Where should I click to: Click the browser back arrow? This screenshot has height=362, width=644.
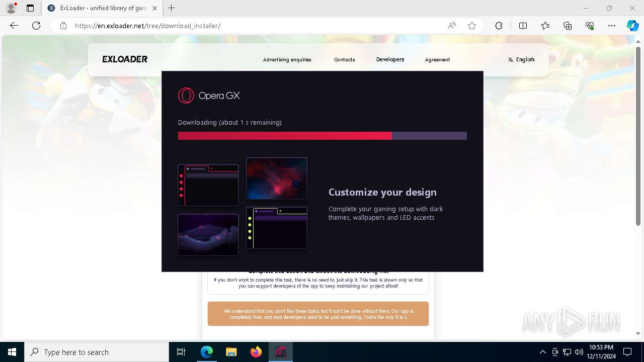click(14, 26)
